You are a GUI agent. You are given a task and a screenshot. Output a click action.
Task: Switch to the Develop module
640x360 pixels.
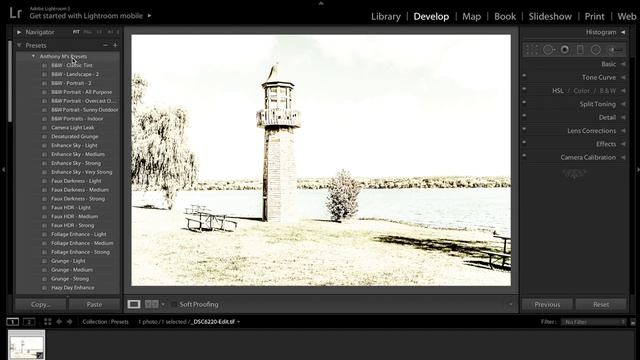click(x=431, y=16)
